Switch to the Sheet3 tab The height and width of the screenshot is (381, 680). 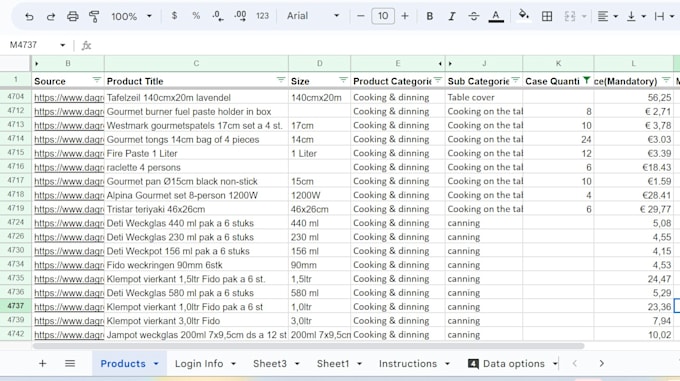coord(270,364)
